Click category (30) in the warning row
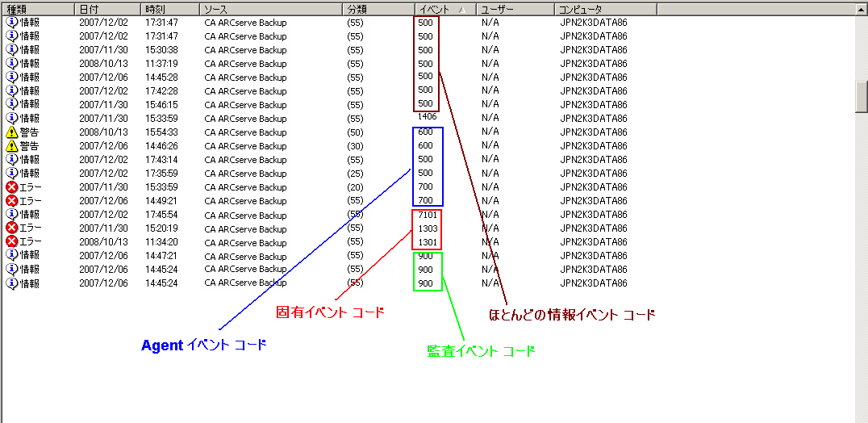Image resolution: width=868 pixels, height=423 pixels. (355, 146)
